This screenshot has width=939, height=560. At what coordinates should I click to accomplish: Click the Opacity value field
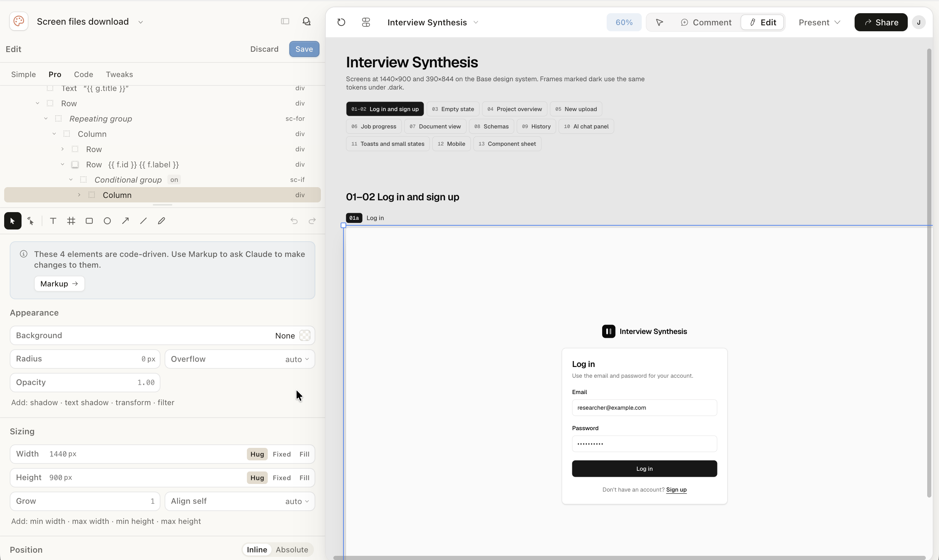(x=85, y=382)
